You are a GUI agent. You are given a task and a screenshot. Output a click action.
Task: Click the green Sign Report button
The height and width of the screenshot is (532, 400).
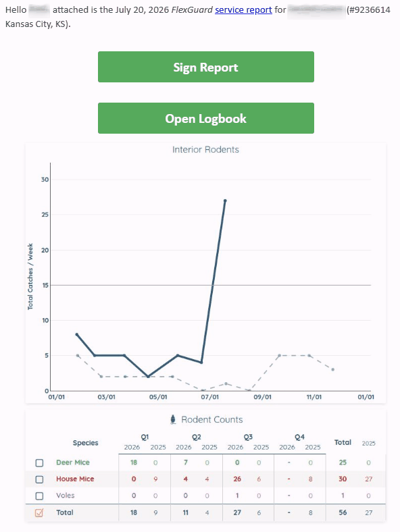point(206,67)
